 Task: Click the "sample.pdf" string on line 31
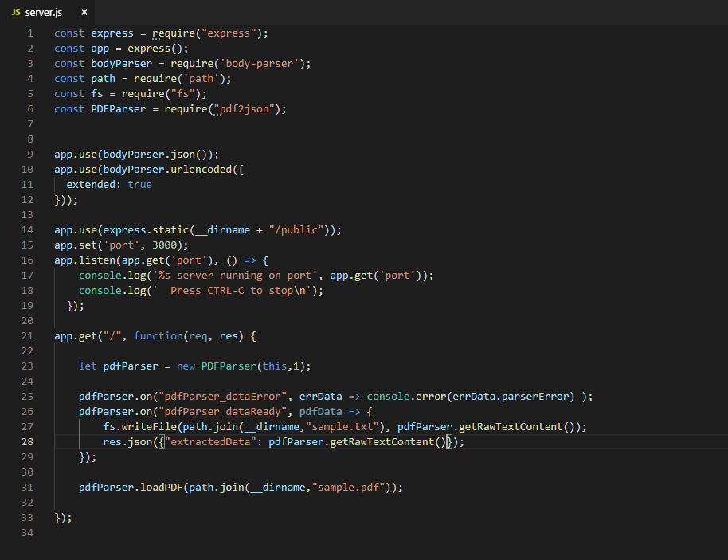click(x=348, y=488)
